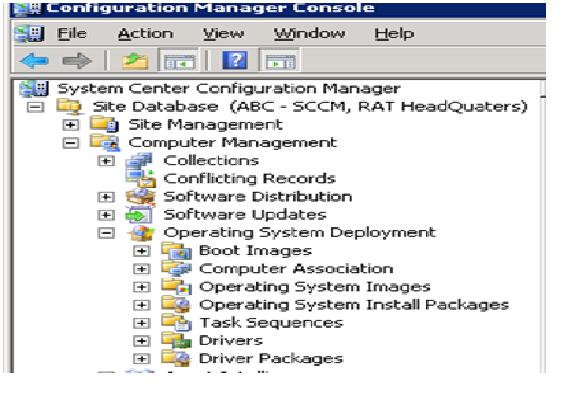
Task: Open the Help menu
Action: click(394, 34)
